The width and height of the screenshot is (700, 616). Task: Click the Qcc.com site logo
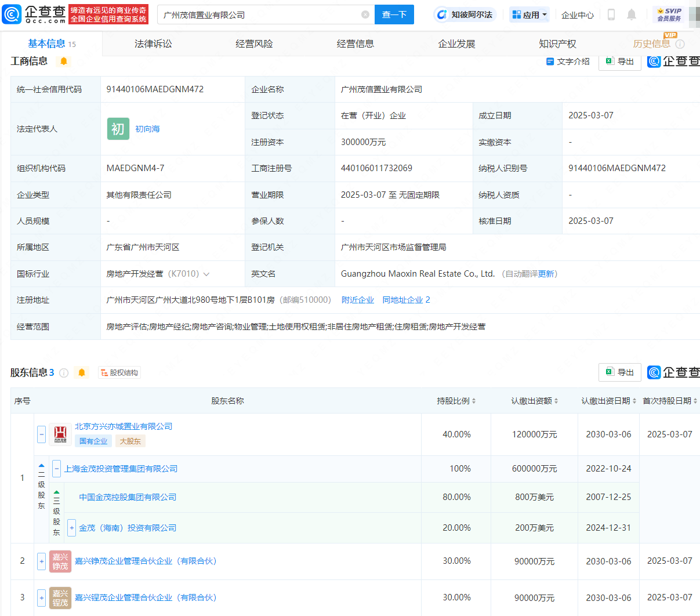[35, 15]
